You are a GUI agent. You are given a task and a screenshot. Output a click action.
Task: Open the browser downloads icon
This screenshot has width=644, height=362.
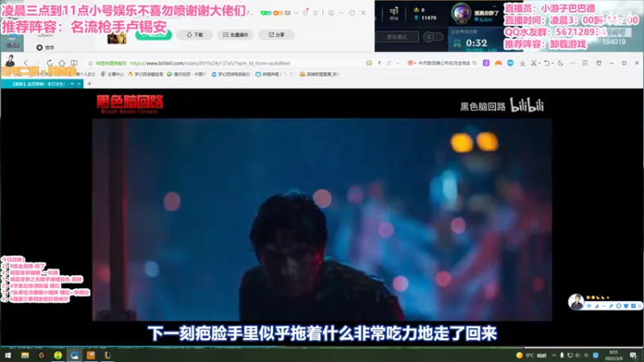522,64
